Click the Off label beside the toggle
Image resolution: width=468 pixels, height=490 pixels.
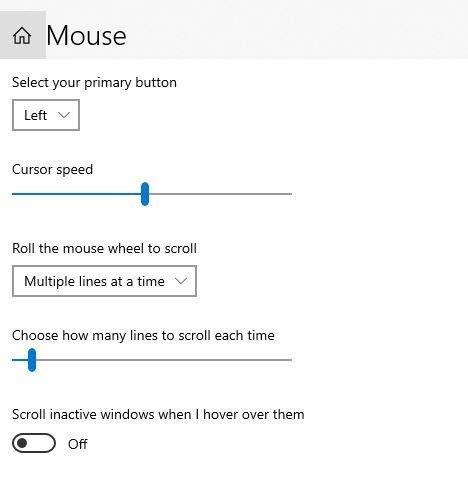(78, 444)
